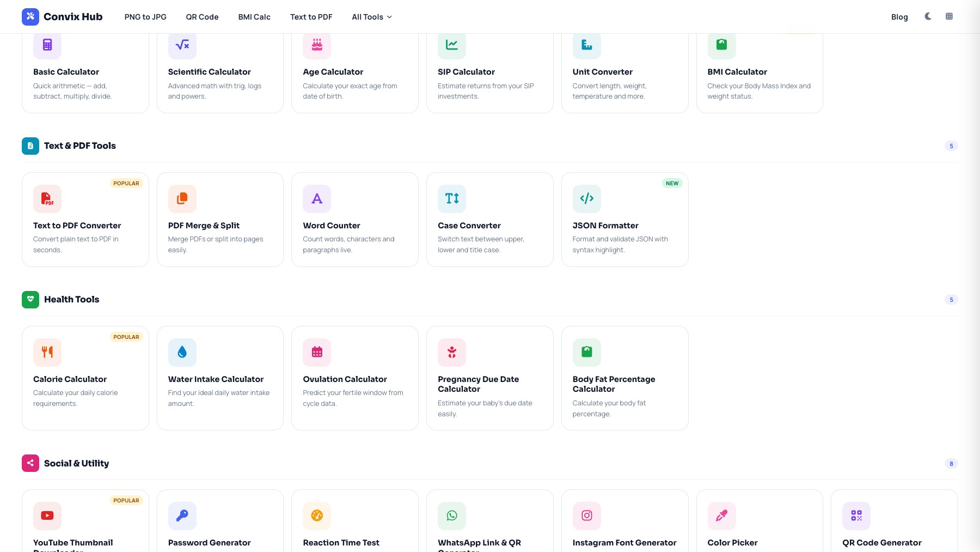Open the Text to PDF Converter icon
980x552 pixels.
pos(47,199)
